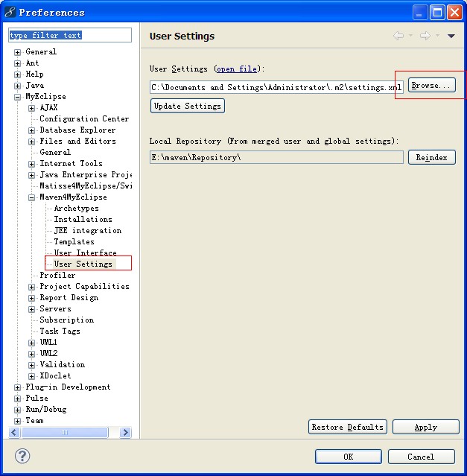
Task: Select Templates under Maven4MyEclipse
Action: coord(74,241)
